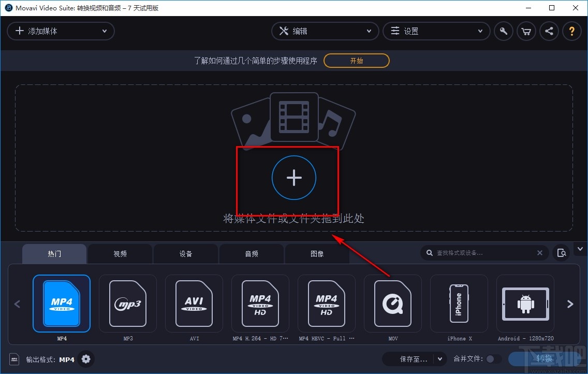This screenshot has width=588, height=374.
Task: Open the activation key icon
Action: 503,31
